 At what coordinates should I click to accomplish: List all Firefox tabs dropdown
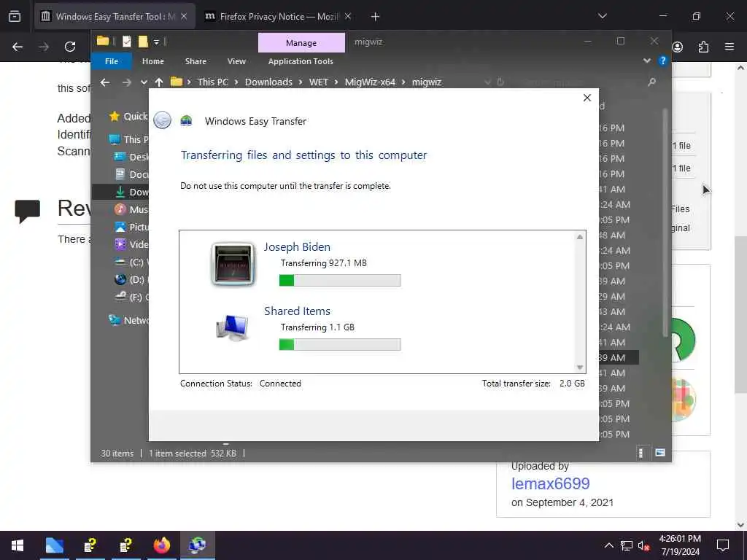pos(602,16)
